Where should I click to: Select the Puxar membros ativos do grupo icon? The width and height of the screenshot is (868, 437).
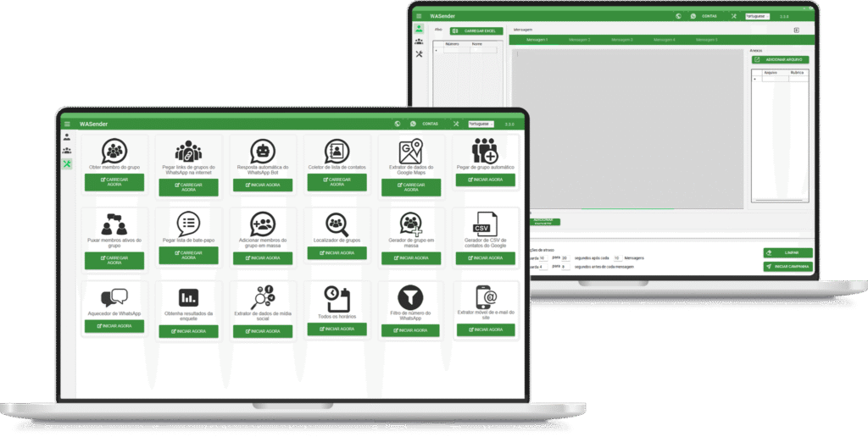(x=114, y=224)
